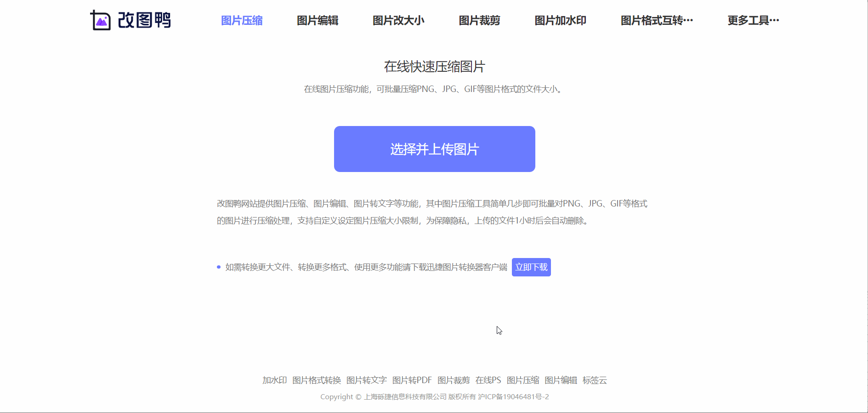Select the 图片加水印 tab
The width and height of the screenshot is (868, 413).
point(560,20)
